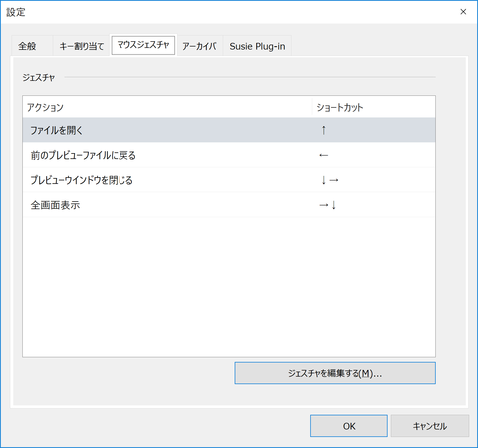Image resolution: width=478 pixels, height=448 pixels.
Task: Click the ショートカット column header
Action: click(373, 107)
